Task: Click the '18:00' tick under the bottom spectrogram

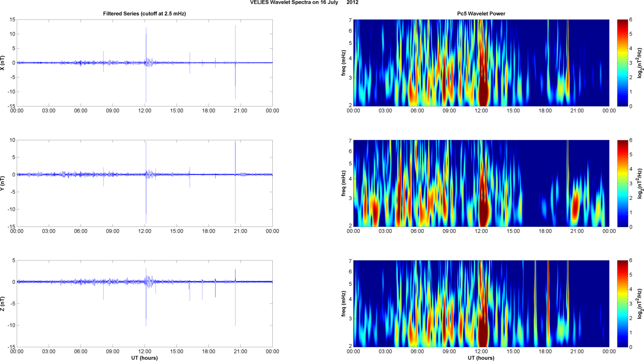Action: pos(545,352)
